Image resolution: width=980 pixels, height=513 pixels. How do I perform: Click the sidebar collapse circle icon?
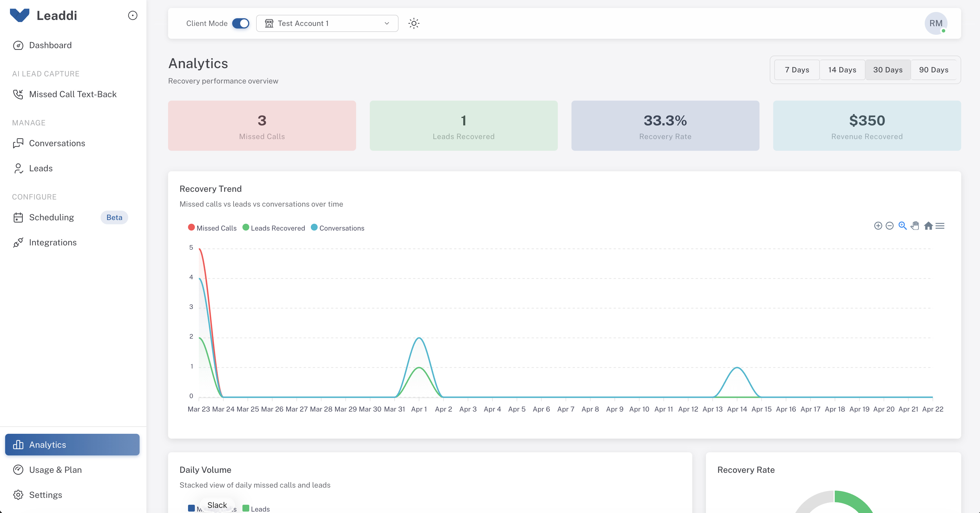(132, 16)
